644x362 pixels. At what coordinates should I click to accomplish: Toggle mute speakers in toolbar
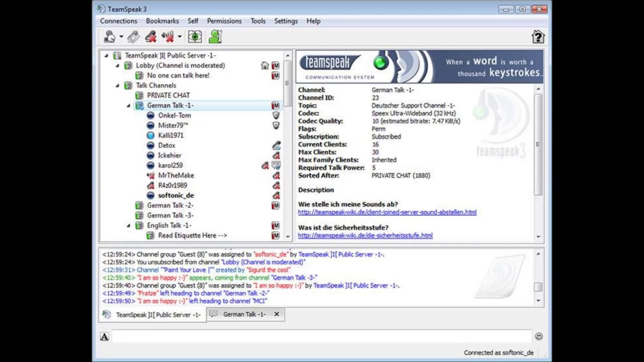[x=168, y=37]
